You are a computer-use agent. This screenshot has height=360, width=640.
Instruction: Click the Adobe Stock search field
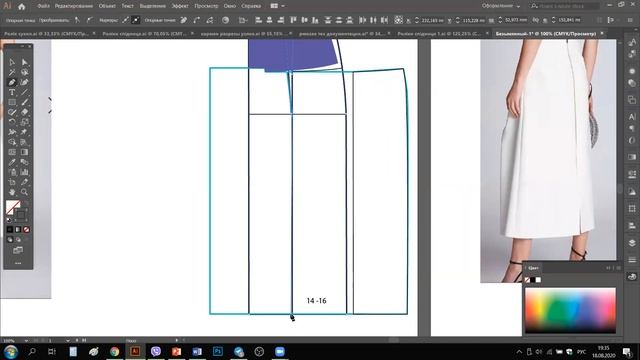(565, 6)
